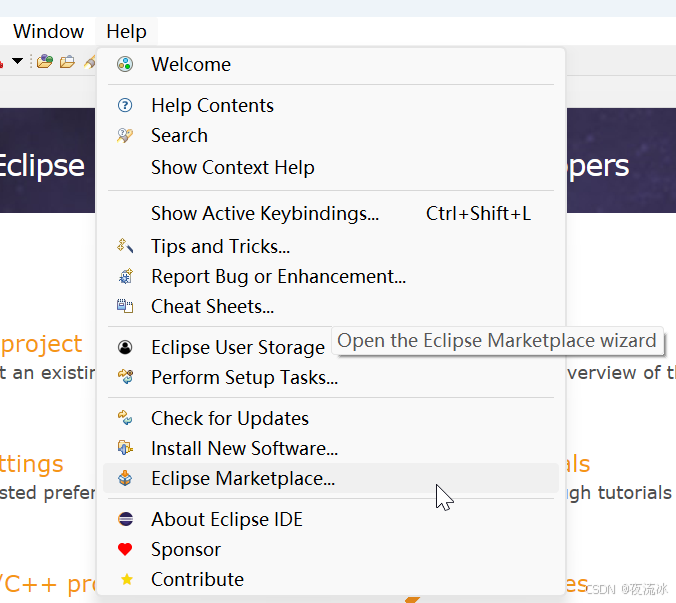Select Tips and Tricks
The height and width of the screenshot is (603, 676).
click(331, 247)
